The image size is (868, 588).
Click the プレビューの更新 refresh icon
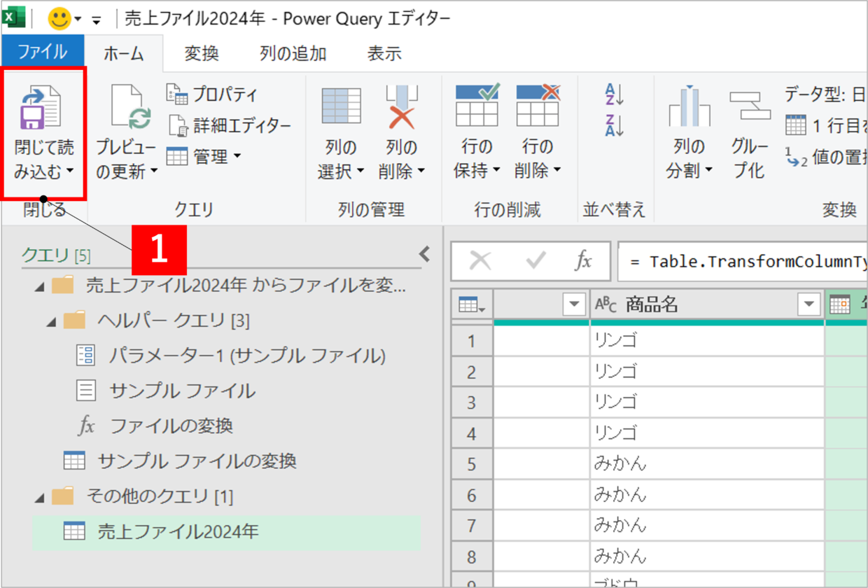pyautogui.click(x=132, y=108)
